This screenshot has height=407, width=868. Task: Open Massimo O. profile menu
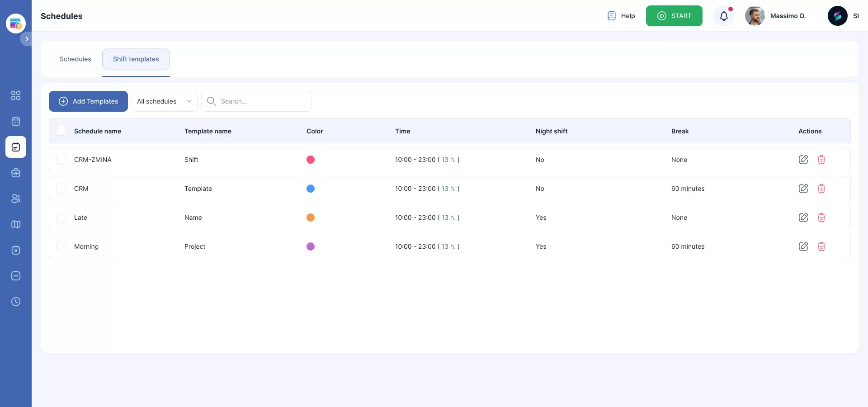click(776, 16)
